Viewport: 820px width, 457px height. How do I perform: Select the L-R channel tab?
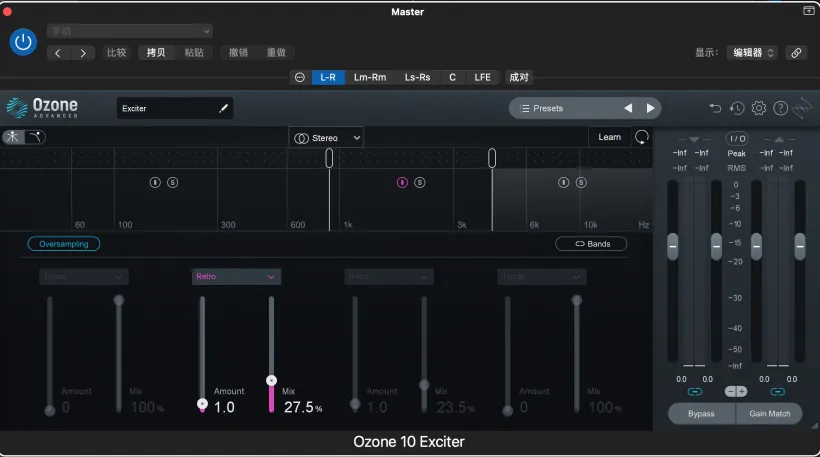coord(328,77)
